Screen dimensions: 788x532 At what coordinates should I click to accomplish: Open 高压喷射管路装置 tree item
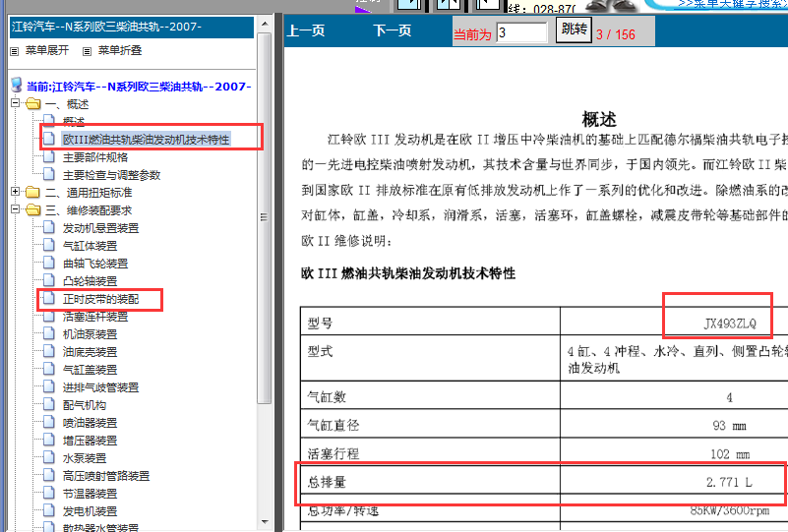(106, 476)
